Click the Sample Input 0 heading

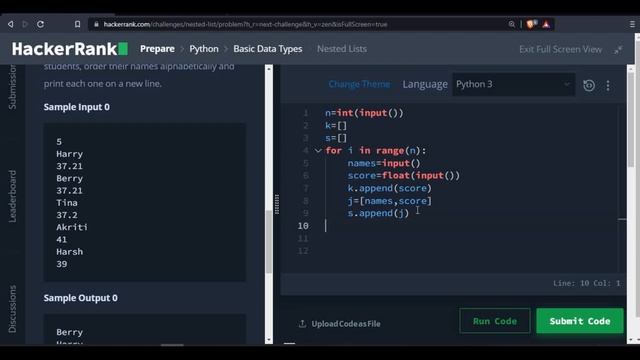pyautogui.click(x=77, y=107)
